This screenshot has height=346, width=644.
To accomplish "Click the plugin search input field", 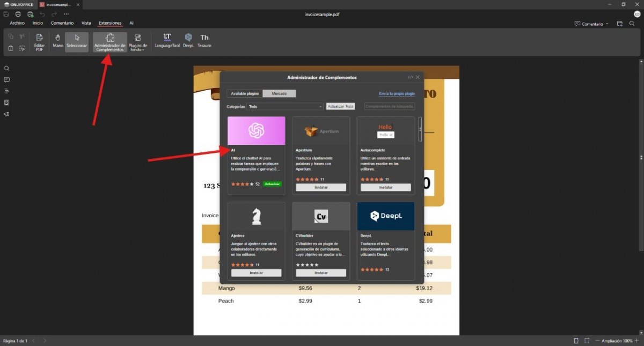I will (x=389, y=107).
